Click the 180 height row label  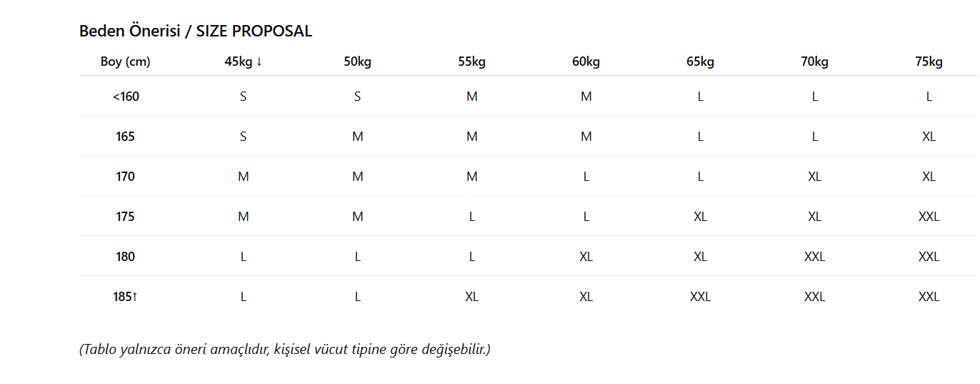click(126, 257)
